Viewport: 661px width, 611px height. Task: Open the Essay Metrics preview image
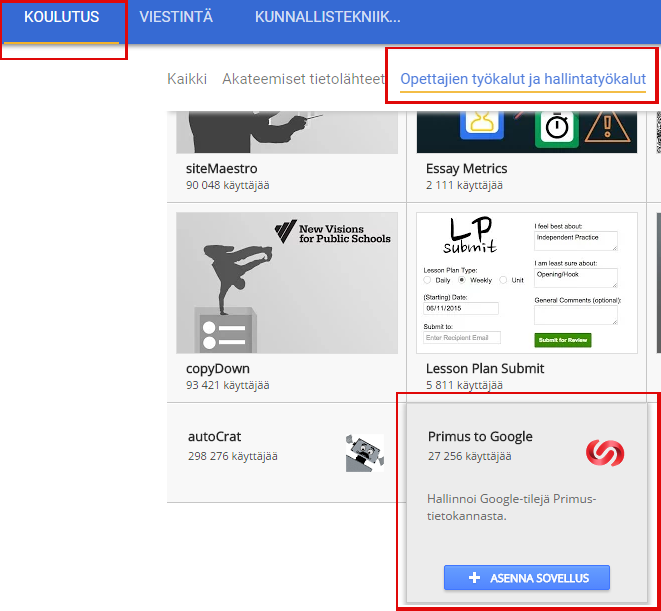click(527, 132)
